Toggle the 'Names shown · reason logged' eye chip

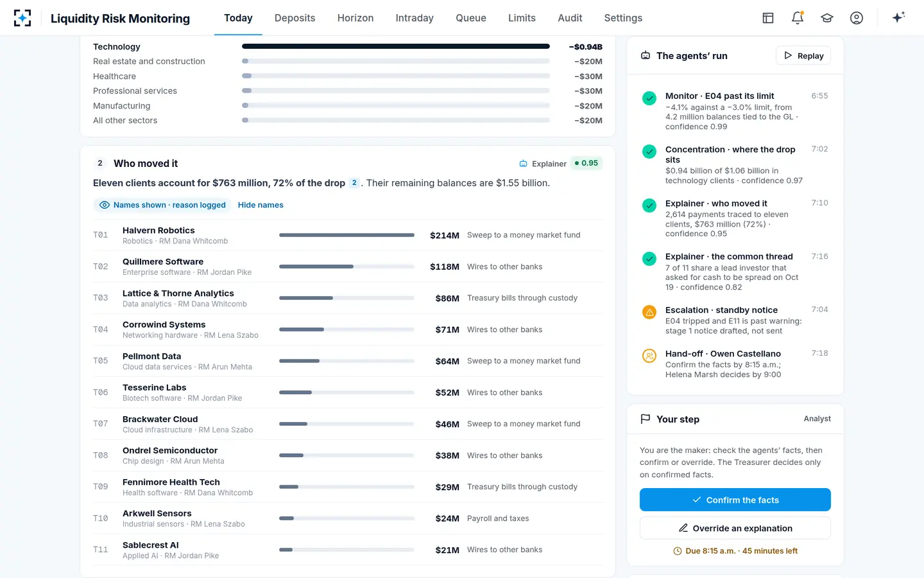[x=162, y=205]
